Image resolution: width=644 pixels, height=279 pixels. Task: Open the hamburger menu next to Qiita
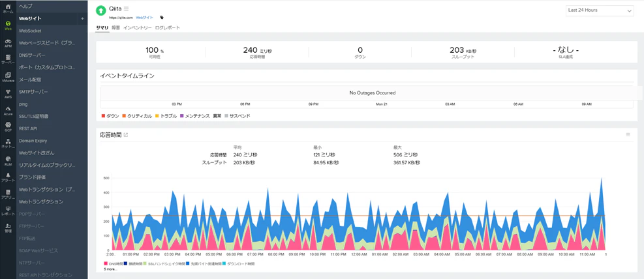[127, 8]
